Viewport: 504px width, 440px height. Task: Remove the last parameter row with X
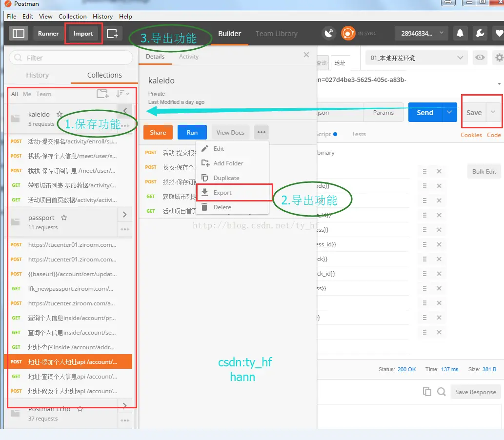pos(439,332)
